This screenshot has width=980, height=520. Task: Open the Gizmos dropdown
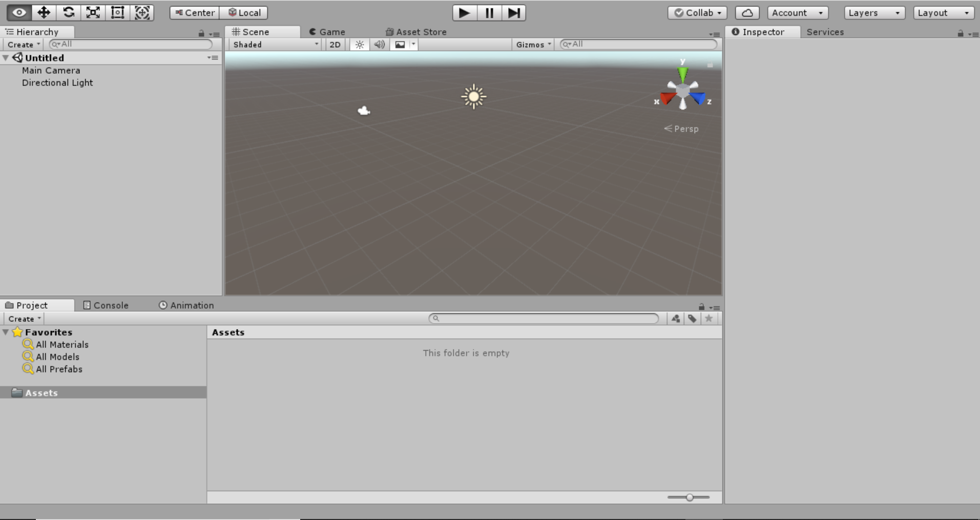[x=533, y=45]
